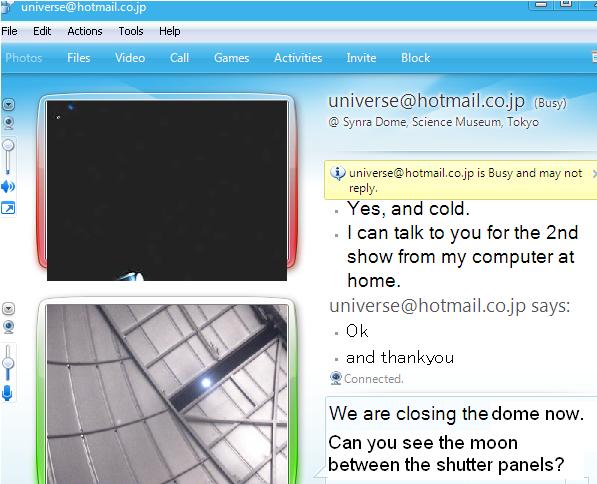Block this contact using the toolbar
The width and height of the screenshot is (597, 484).
click(415, 58)
